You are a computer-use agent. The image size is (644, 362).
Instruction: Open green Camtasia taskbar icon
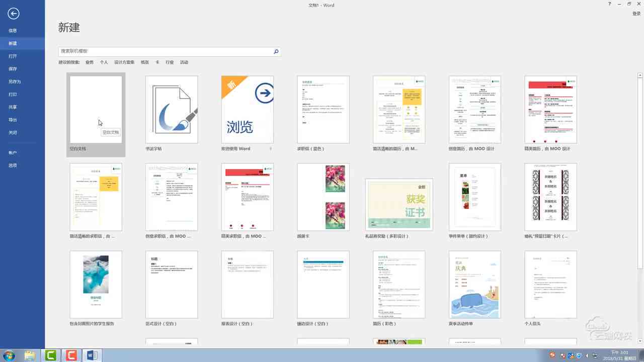coord(51,355)
